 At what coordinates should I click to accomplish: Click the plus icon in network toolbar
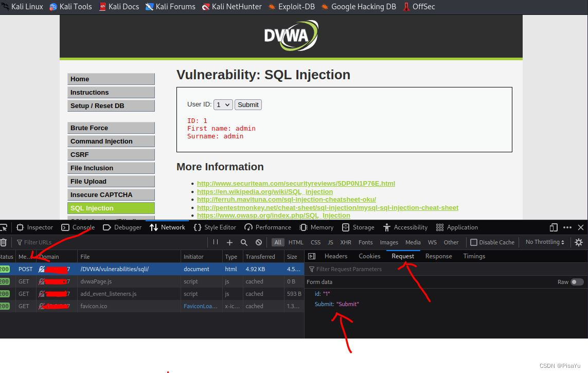tap(229, 242)
